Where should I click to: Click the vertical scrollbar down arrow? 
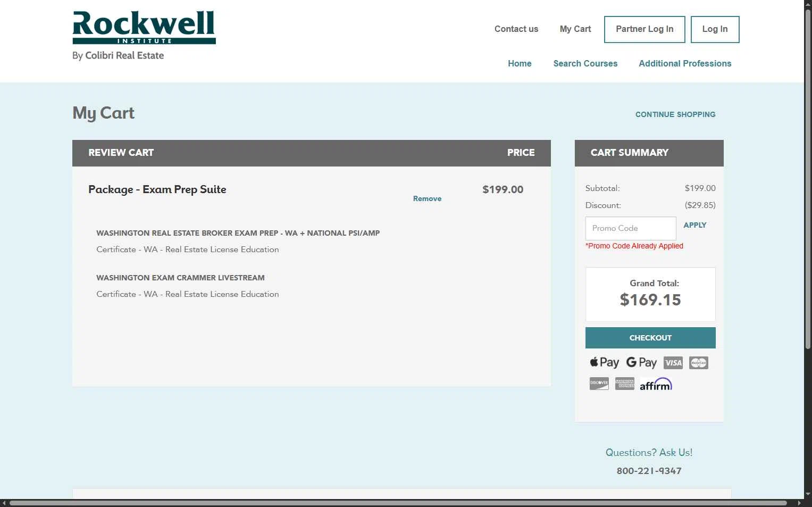(x=808, y=494)
